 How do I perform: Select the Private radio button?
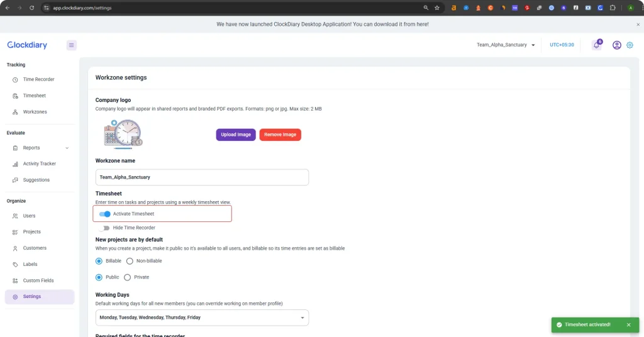(x=127, y=277)
